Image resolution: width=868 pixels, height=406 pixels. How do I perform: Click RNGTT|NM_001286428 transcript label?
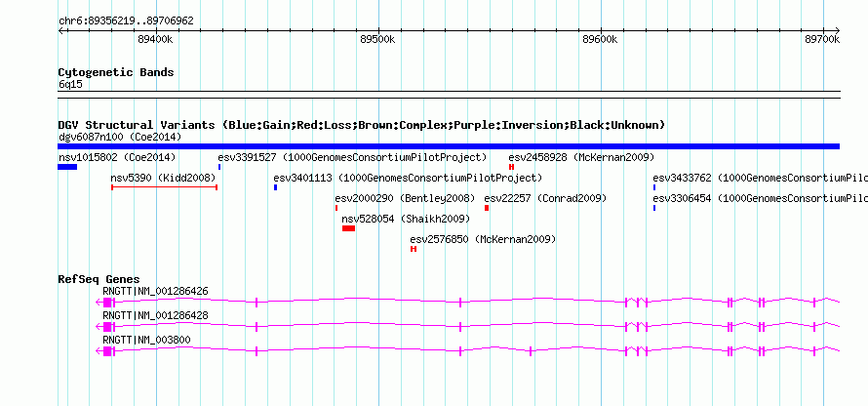click(155, 315)
